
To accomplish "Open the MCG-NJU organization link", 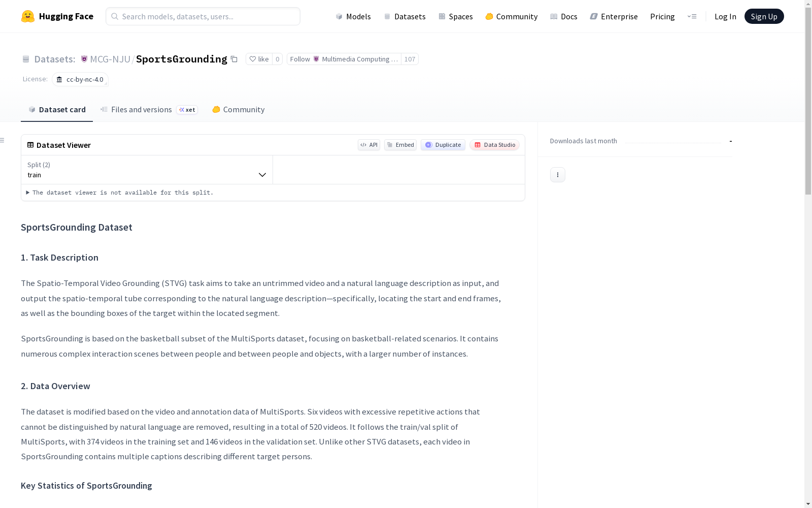I will (x=110, y=59).
